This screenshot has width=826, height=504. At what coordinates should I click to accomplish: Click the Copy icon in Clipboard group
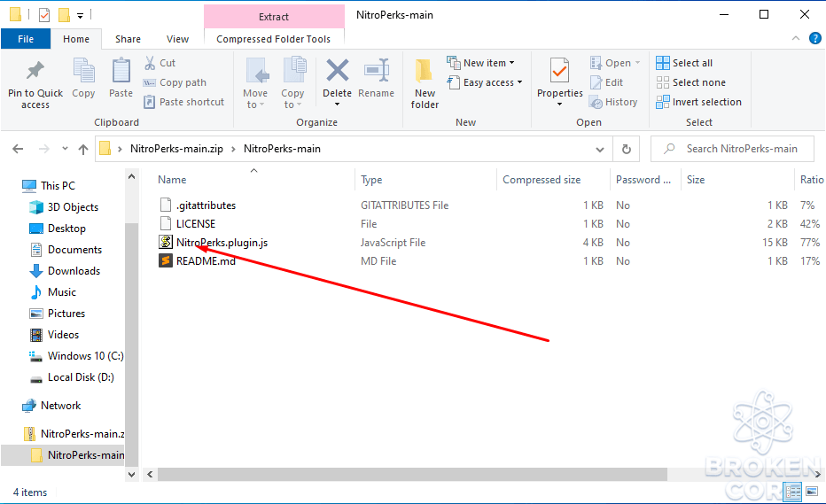(83, 71)
